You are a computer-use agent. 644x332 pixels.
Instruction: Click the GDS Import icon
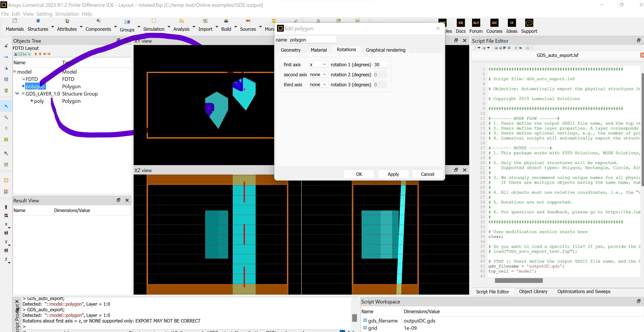click(205, 21)
